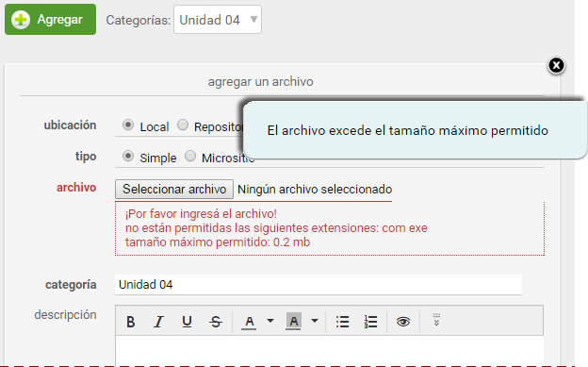Viewport: 588px width, 367px height.
Task: Toggle bold formatting in description editor
Action: [130, 322]
